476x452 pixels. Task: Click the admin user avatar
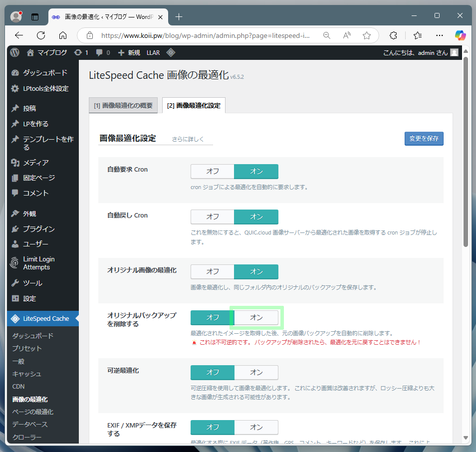coord(454,52)
